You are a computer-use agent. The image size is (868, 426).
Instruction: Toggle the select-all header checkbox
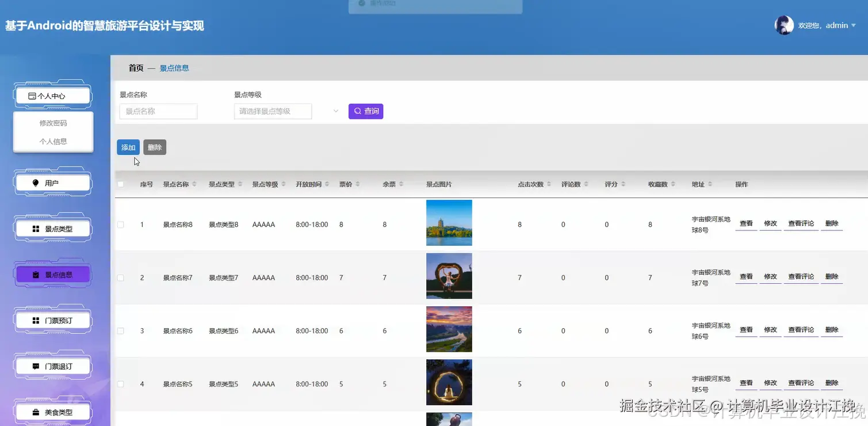tap(121, 184)
